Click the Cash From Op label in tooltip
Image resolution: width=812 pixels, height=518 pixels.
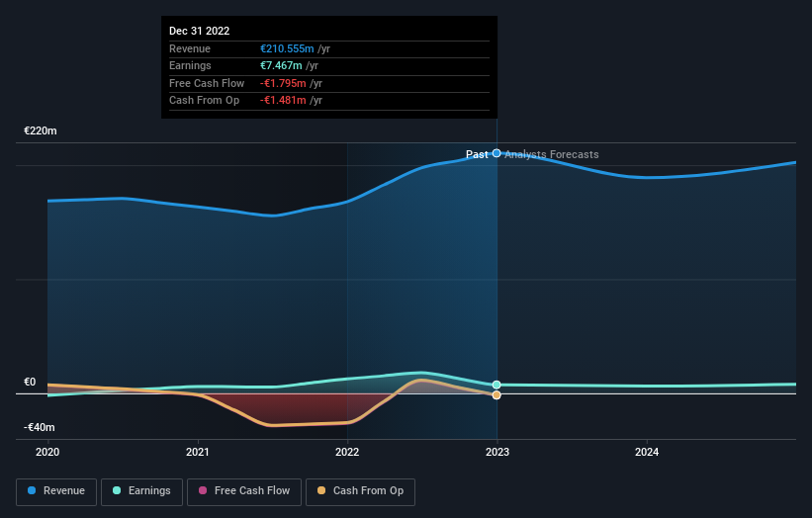tap(204, 101)
